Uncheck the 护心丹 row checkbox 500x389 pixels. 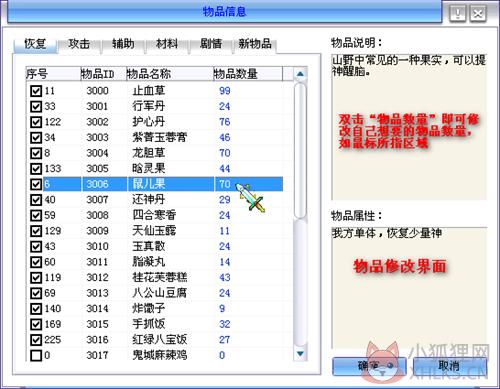click(36, 122)
